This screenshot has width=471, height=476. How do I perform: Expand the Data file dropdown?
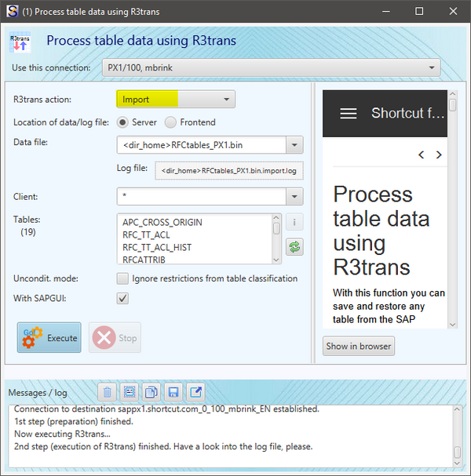click(x=294, y=145)
